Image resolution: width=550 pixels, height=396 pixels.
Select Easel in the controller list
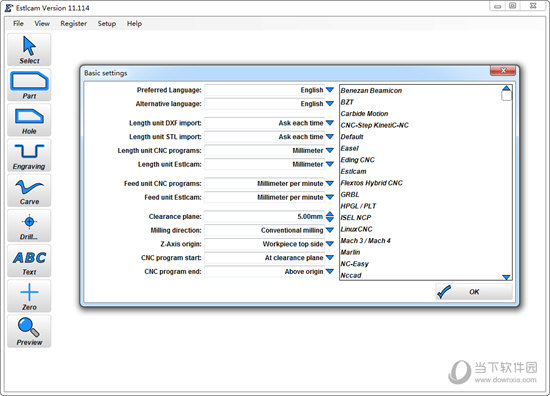(x=349, y=148)
